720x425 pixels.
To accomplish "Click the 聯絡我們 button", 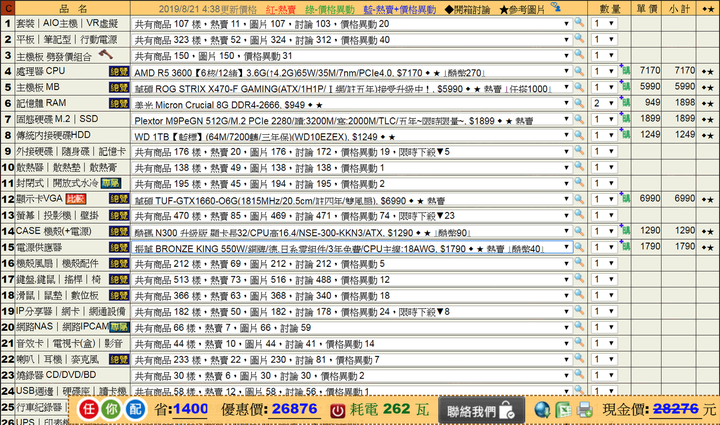I will (481, 410).
